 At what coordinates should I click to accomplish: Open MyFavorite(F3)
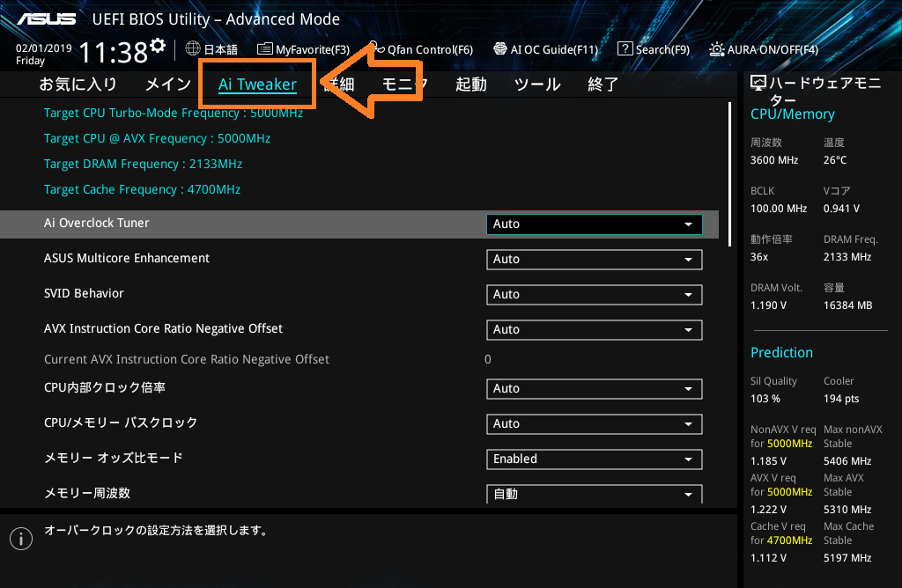304,49
